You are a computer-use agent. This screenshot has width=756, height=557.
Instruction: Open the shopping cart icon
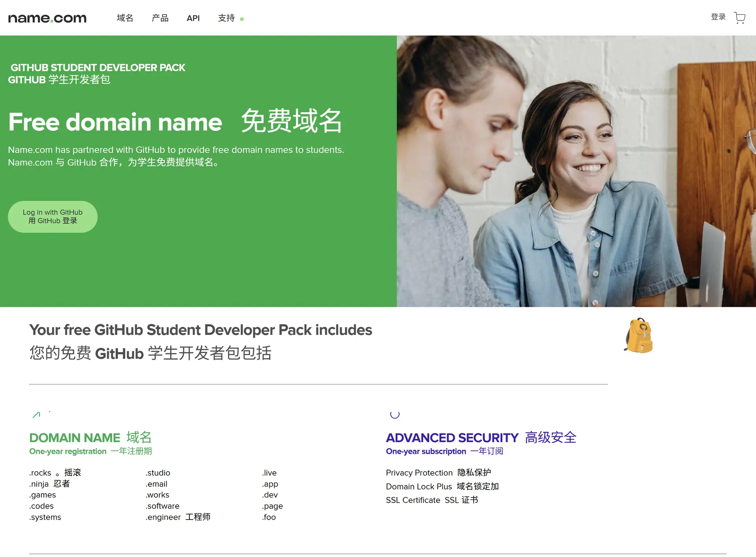[x=739, y=18]
